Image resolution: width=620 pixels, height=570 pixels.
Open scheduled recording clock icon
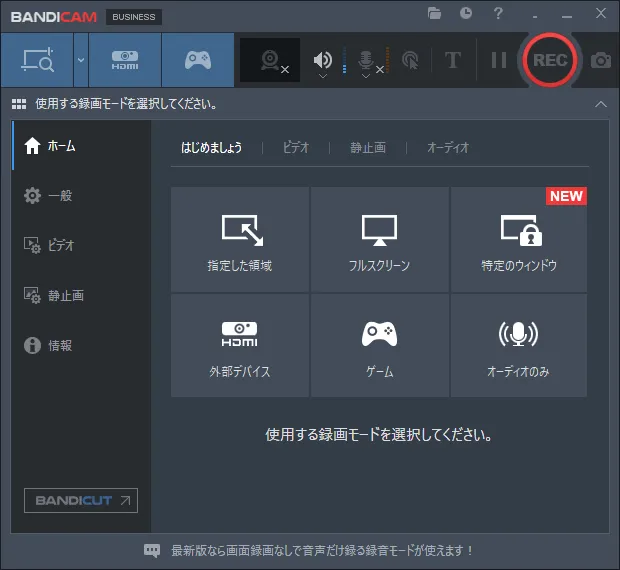click(x=466, y=13)
